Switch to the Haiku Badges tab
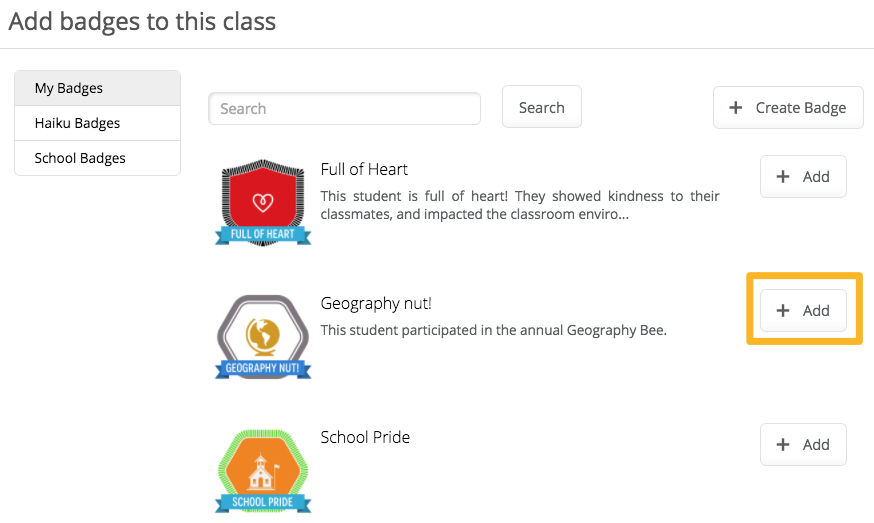 [x=98, y=123]
